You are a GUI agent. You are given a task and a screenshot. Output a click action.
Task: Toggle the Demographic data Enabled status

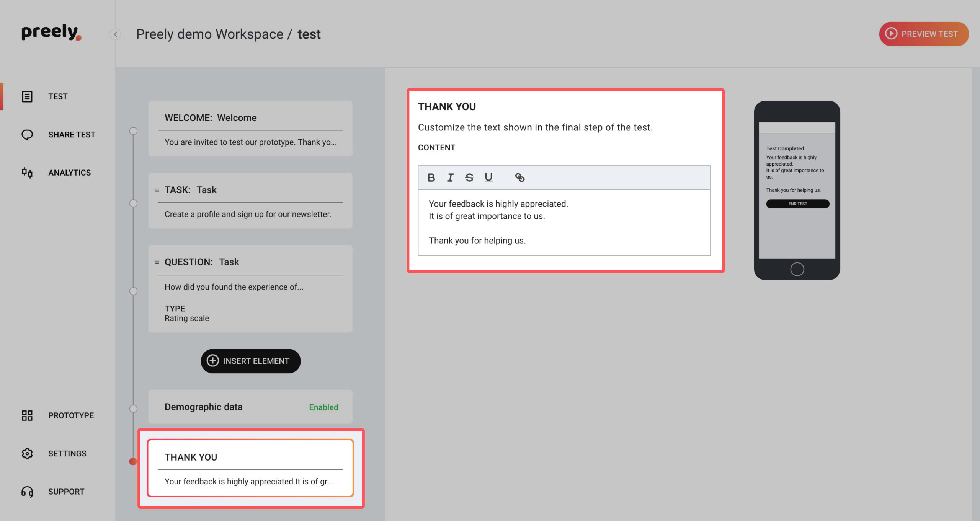(323, 407)
